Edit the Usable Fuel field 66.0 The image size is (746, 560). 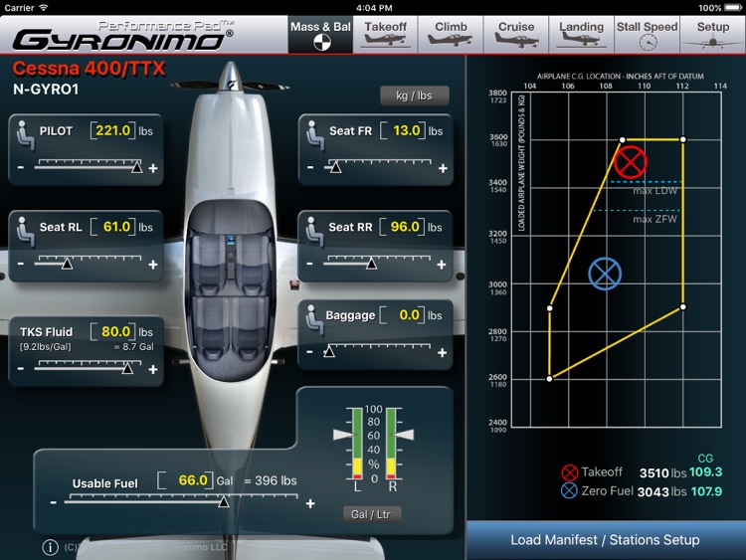pyautogui.click(x=185, y=480)
